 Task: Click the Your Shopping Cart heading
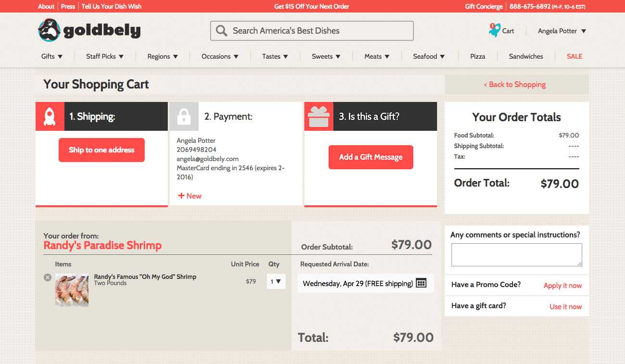(96, 84)
